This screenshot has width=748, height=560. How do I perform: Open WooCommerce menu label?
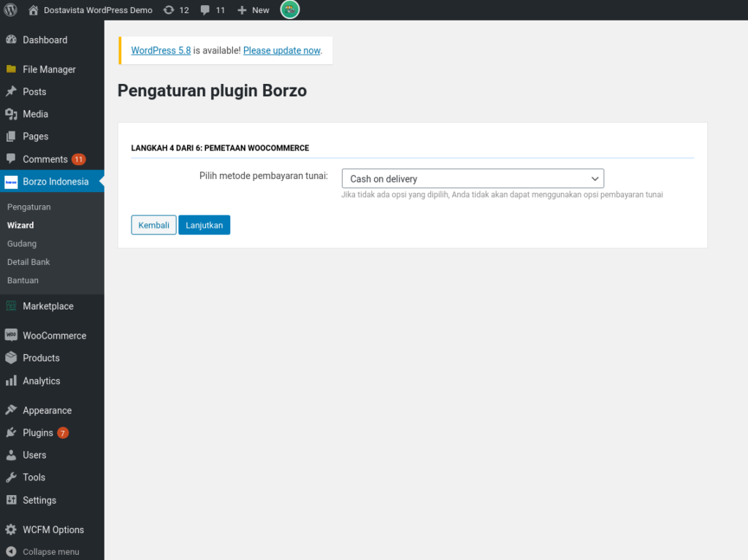(54, 335)
